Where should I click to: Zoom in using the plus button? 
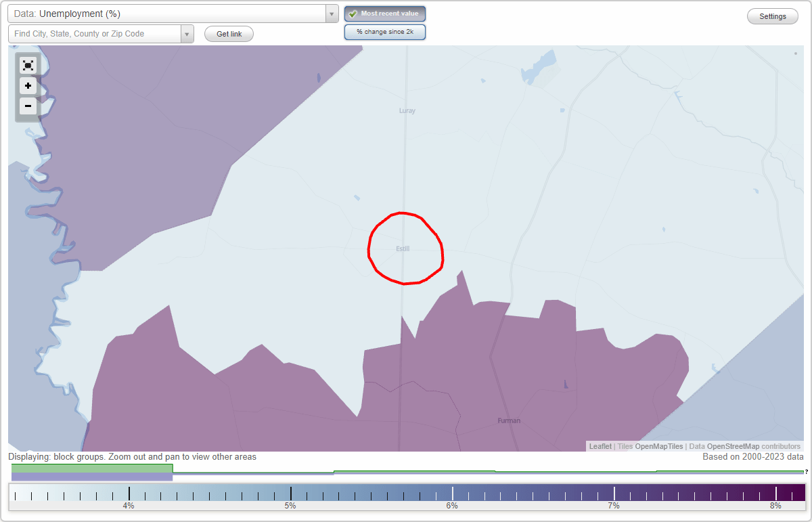coord(28,86)
